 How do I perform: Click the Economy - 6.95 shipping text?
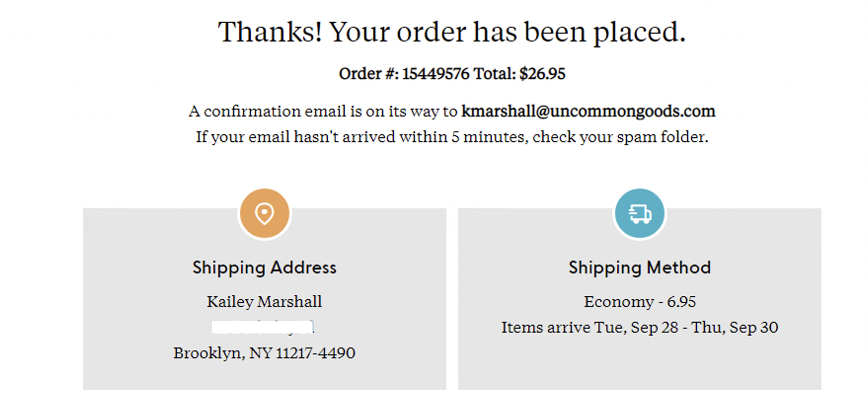tap(640, 301)
